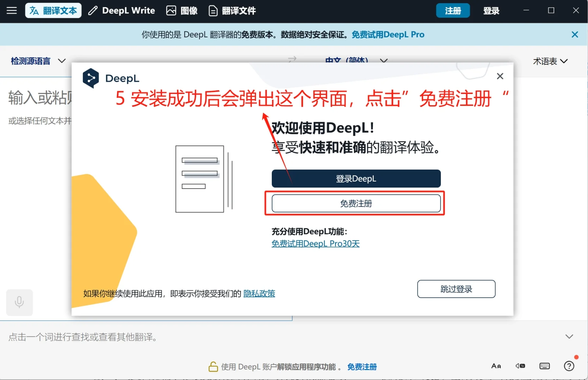Open DeepL Write
Viewport: 588px width, 380px height.
(x=121, y=11)
